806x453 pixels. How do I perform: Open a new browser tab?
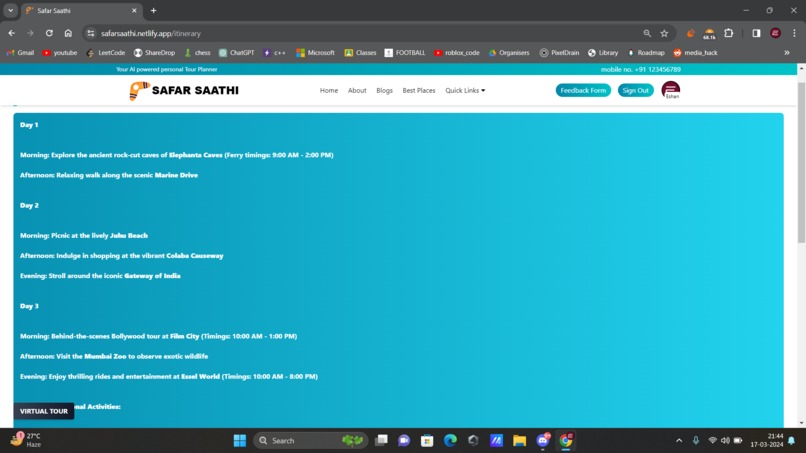(x=153, y=10)
